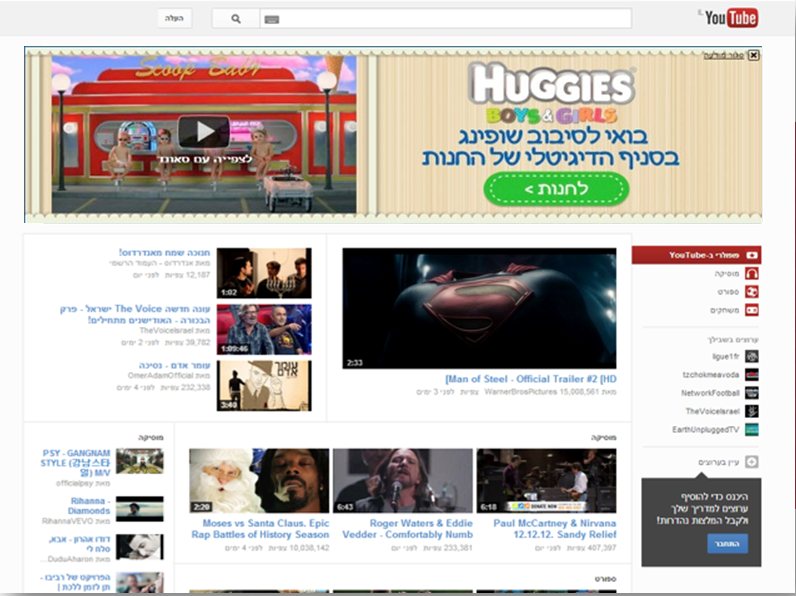Click the search magnifier button
Image resolution: width=796 pixels, height=596 pixels.
point(236,19)
